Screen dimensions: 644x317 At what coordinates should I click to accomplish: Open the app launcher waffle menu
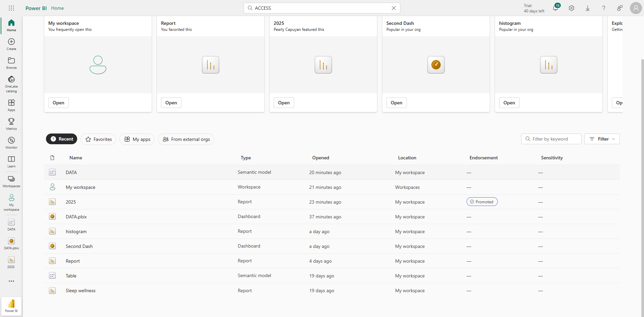11,8
